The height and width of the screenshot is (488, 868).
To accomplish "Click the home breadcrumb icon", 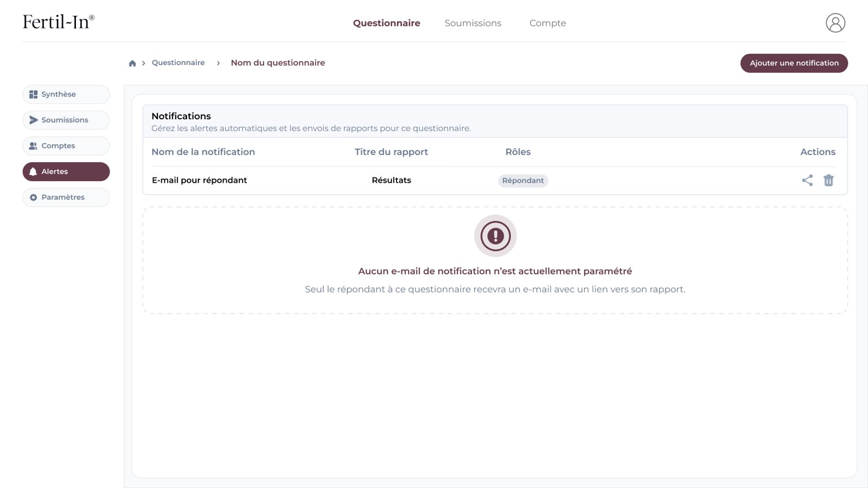I will tap(132, 63).
